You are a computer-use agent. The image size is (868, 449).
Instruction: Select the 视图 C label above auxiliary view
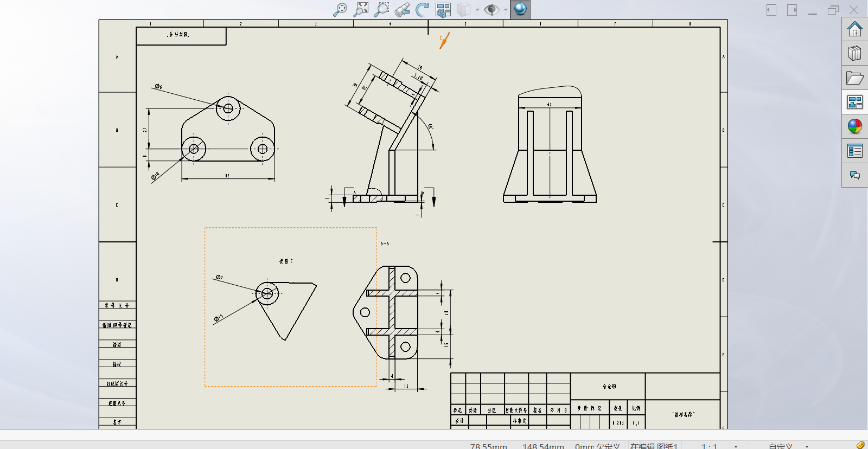pos(286,261)
